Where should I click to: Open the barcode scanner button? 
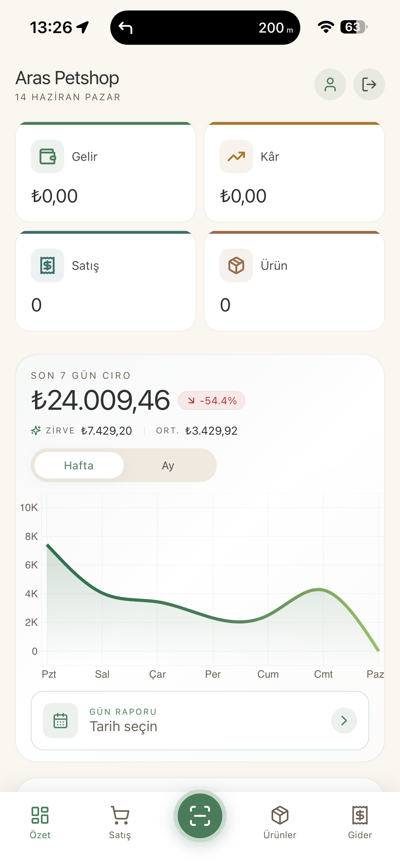click(x=200, y=816)
